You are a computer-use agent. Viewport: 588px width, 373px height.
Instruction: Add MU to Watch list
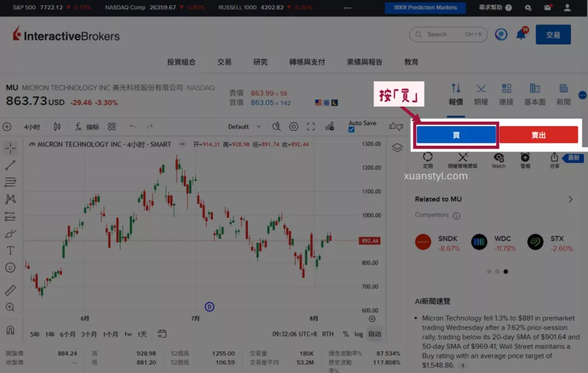pos(498,161)
